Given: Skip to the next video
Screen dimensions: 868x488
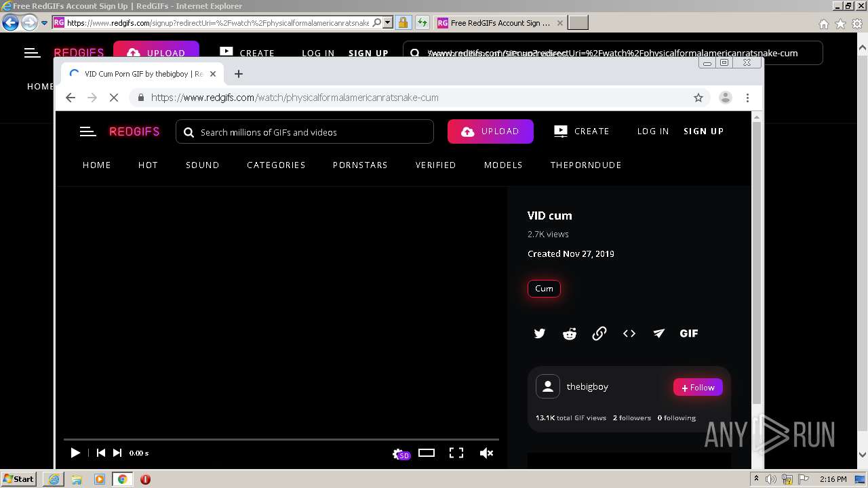Looking at the screenshot, I should (117, 453).
